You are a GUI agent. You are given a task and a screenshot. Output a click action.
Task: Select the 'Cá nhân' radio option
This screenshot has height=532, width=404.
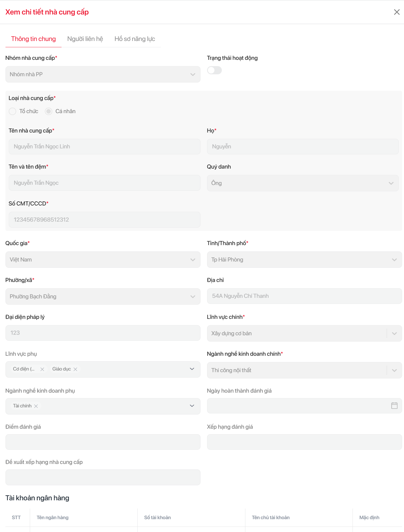(49, 111)
